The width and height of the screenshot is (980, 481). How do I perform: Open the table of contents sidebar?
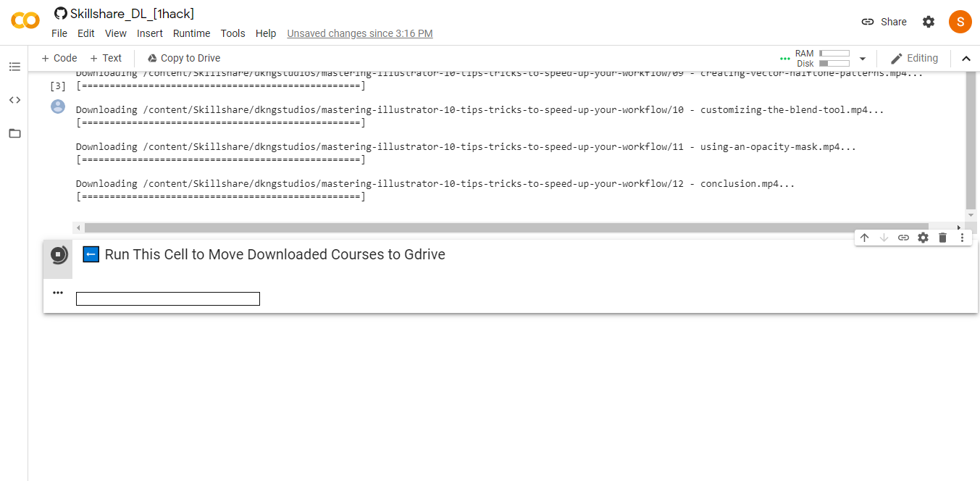[x=14, y=67]
